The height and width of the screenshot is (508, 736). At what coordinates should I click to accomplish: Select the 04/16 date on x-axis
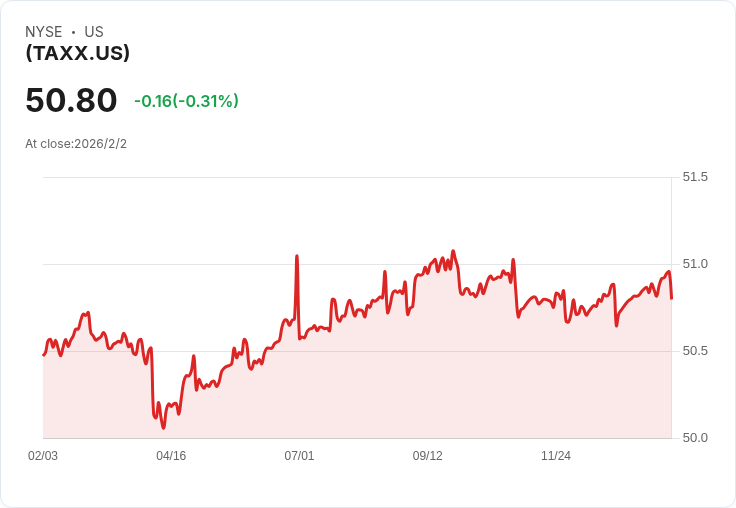tap(171, 456)
